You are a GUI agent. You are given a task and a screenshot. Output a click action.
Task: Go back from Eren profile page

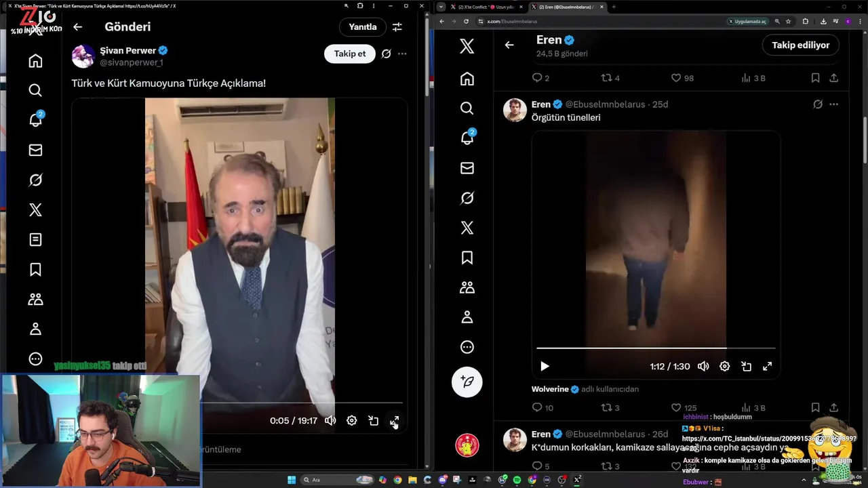(x=509, y=45)
